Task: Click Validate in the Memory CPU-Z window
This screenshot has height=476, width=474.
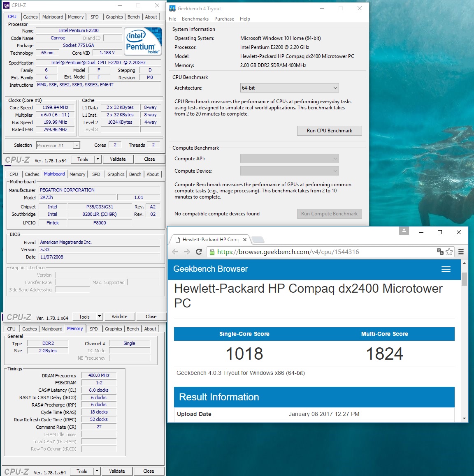Action: 117,471
